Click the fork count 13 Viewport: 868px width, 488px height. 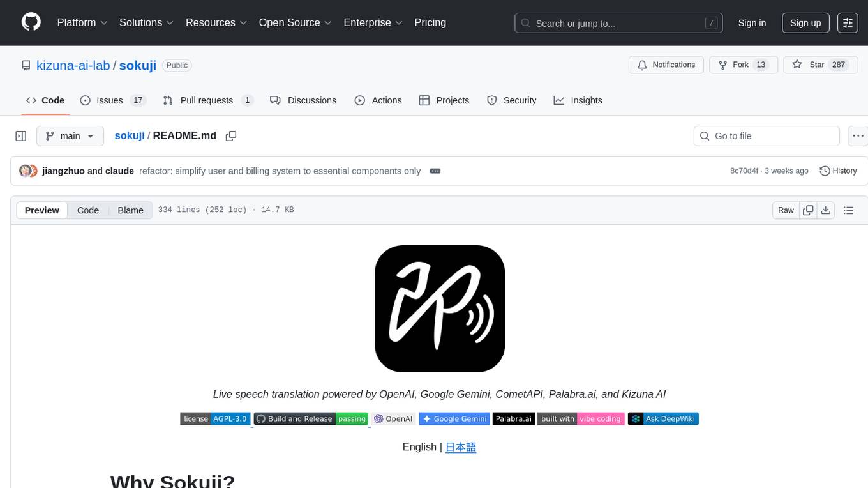coord(760,65)
